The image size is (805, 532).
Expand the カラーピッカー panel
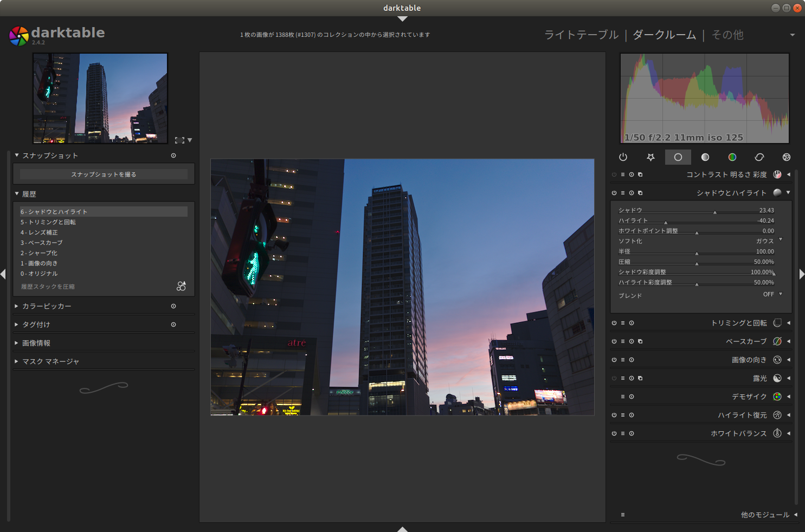[x=47, y=306]
